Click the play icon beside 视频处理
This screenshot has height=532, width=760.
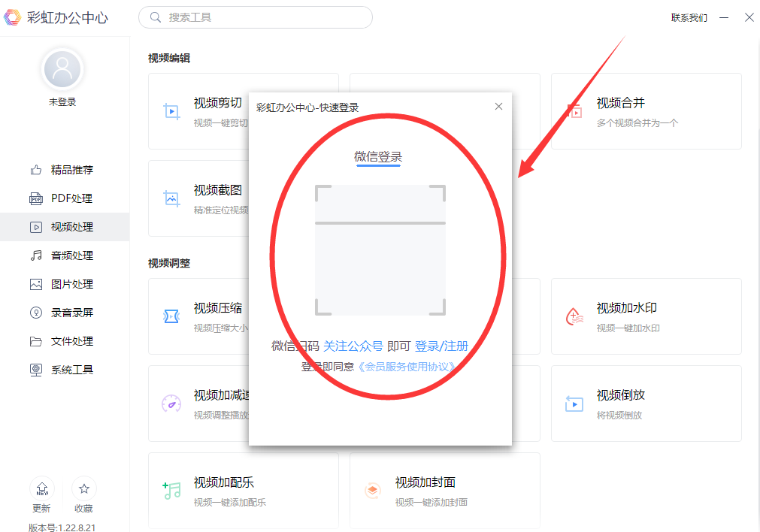(x=36, y=227)
